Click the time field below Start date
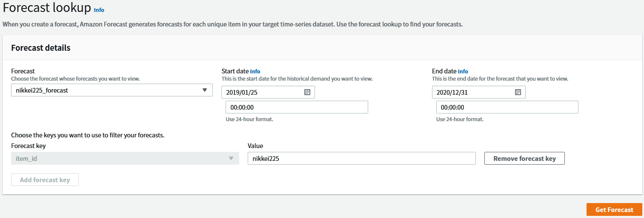The image size is (644, 218). [297, 107]
